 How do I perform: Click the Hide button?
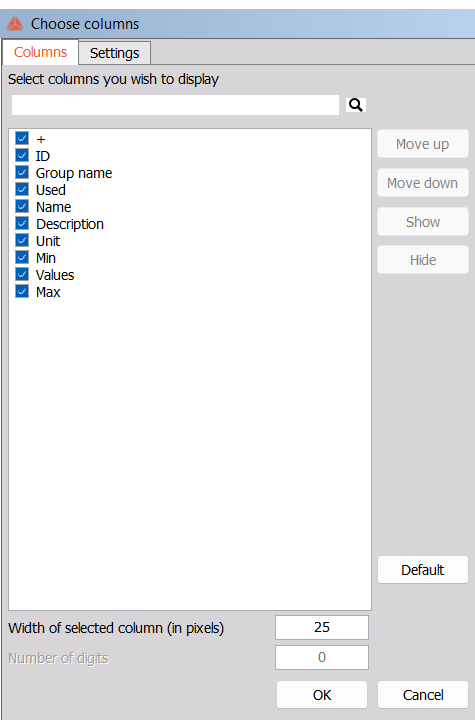click(423, 260)
